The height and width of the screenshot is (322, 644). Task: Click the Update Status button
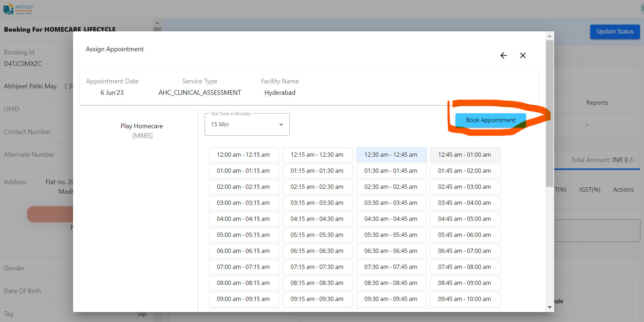coord(615,32)
